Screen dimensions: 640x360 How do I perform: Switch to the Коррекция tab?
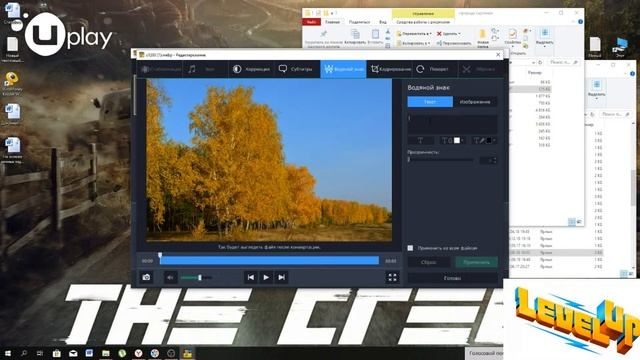coord(251,69)
